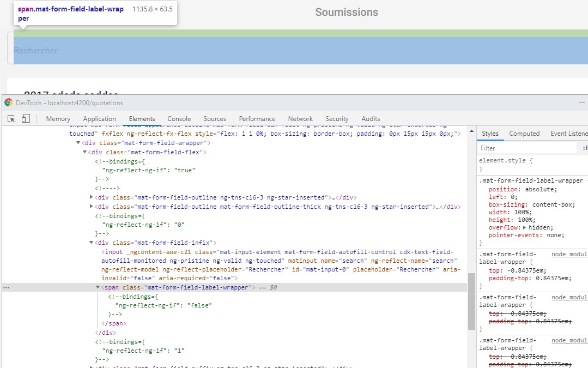Collapse the mat-form-field-label-wrapper span node
The height and width of the screenshot is (368, 588).
tap(98, 287)
